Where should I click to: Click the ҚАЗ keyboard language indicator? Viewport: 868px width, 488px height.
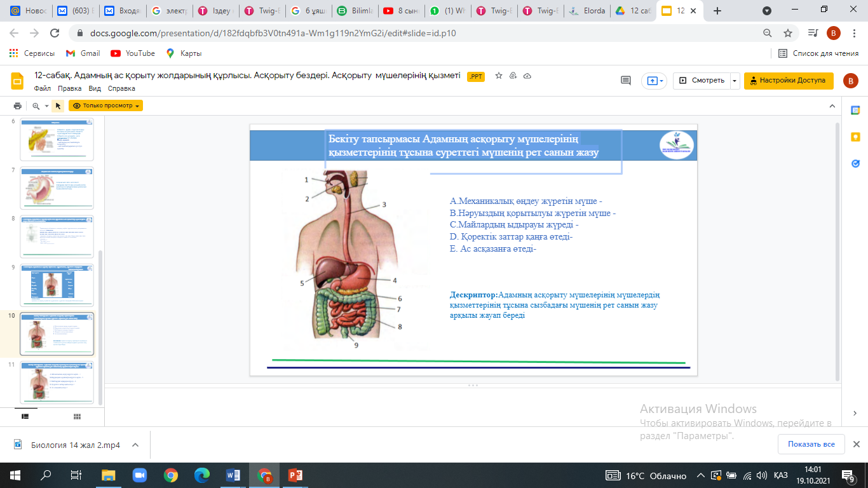point(781,475)
